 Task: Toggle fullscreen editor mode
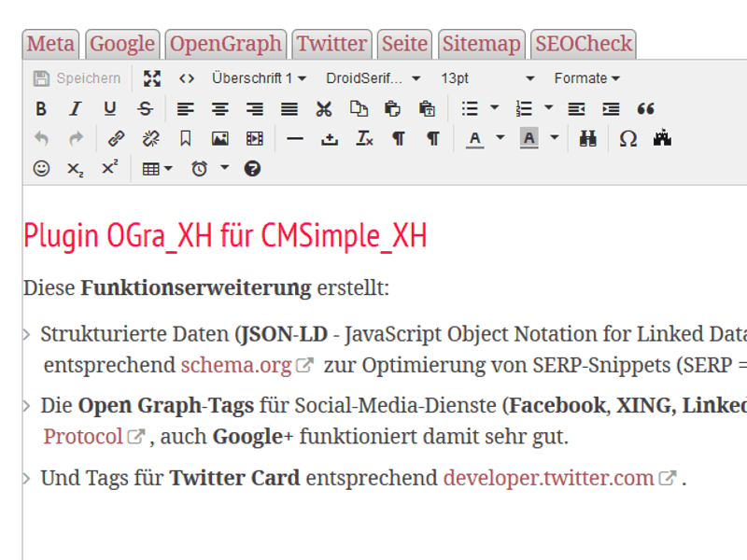(x=152, y=78)
